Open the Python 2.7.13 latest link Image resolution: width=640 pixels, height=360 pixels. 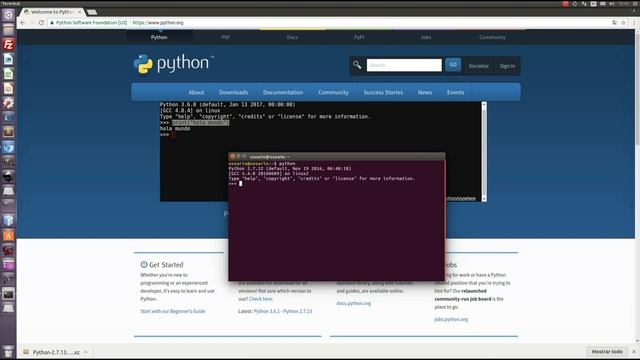point(298,311)
